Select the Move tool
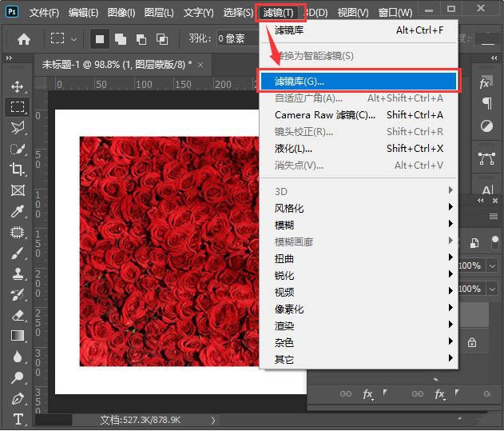Screen dimensions: 504x431 click(18, 86)
